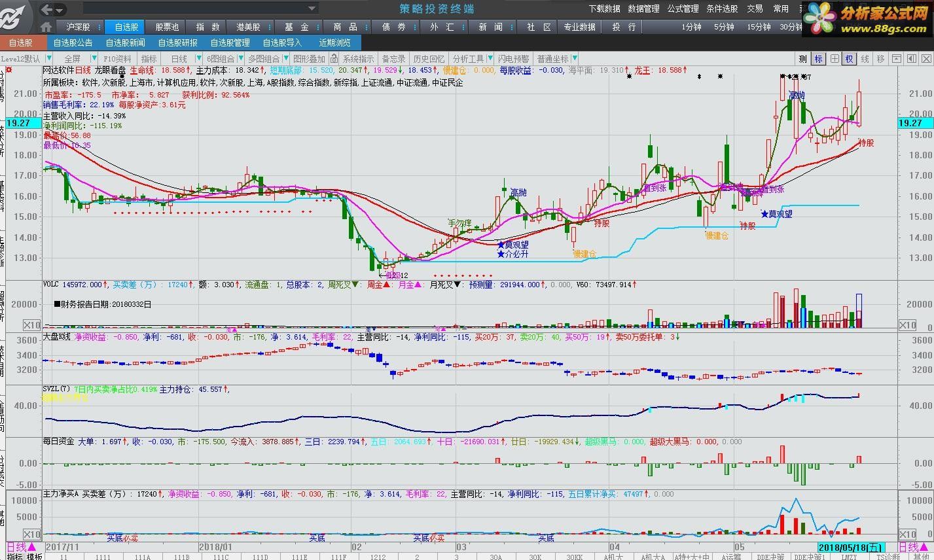Screen dimensions: 934x560
Task: Click the 2018/05/18 date marker on timeline
Action: click(851, 547)
